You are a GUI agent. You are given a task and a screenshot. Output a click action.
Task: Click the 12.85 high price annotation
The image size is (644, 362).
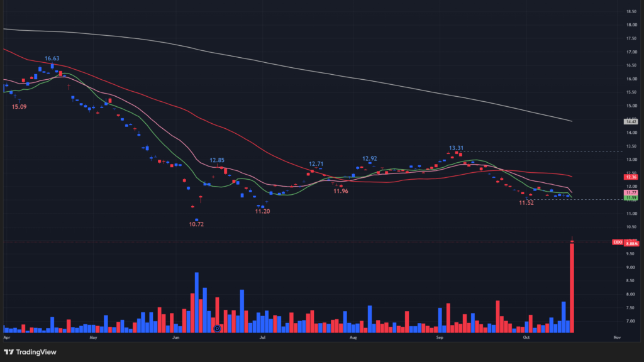pyautogui.click(x=217, y=160)
